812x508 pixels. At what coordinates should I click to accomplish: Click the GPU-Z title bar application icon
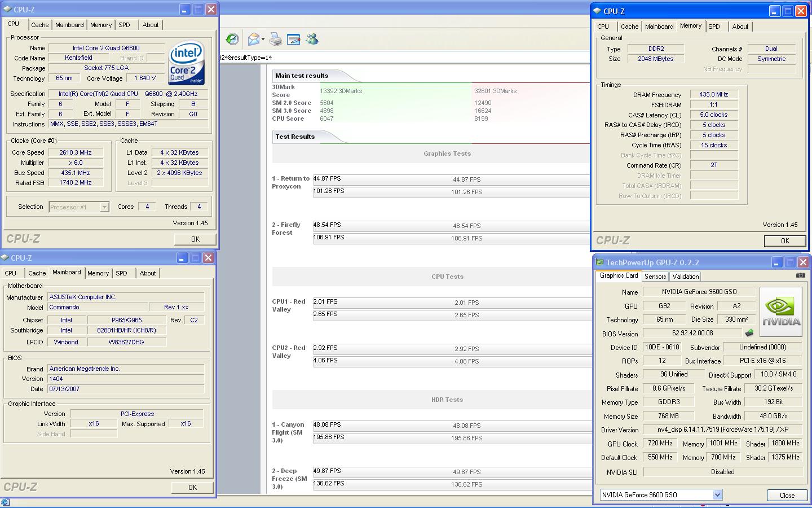point(599,262)
